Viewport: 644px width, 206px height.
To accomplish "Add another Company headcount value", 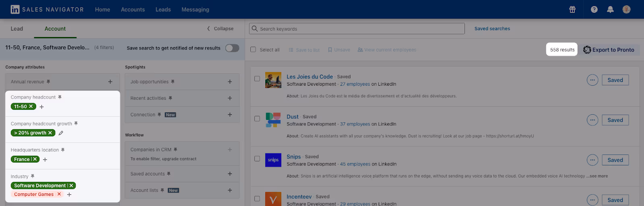I will (x=41, y=107).
